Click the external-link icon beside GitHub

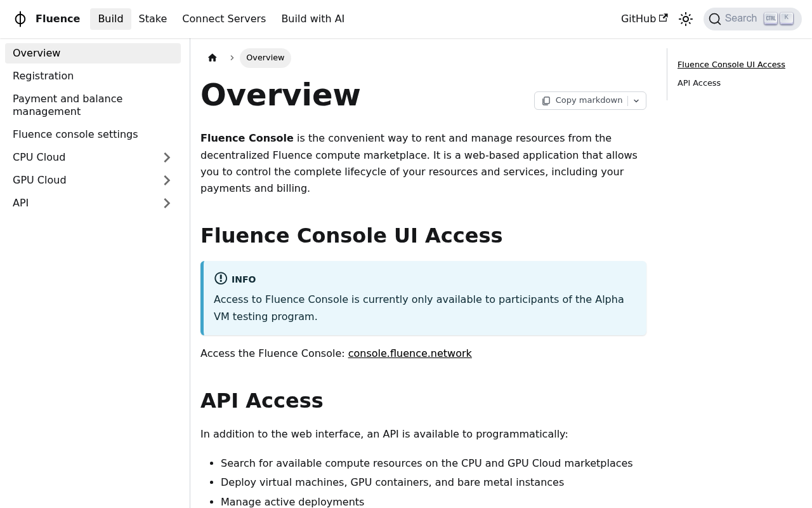[x=663, y=18]
